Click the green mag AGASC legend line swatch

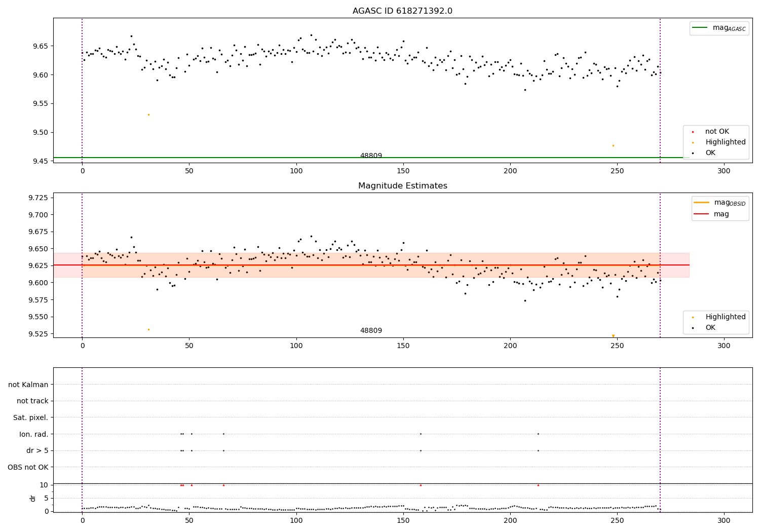click(x=700, y=28)
